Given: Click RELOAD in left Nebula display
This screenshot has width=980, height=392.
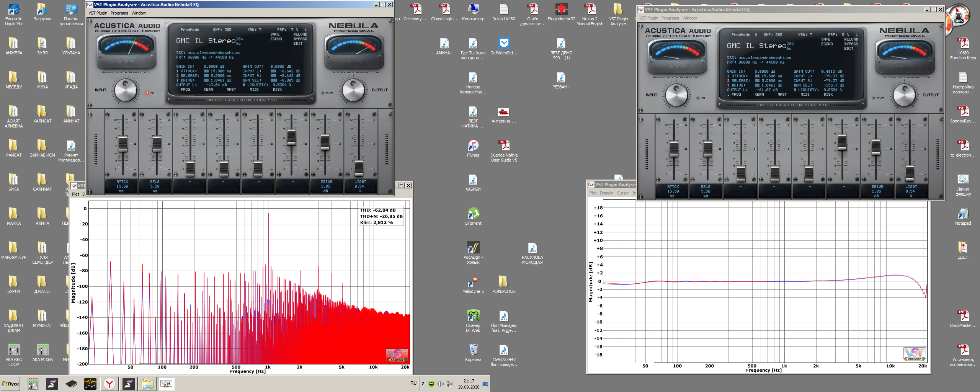Looking at the screenshot, I should coord(300,34).
